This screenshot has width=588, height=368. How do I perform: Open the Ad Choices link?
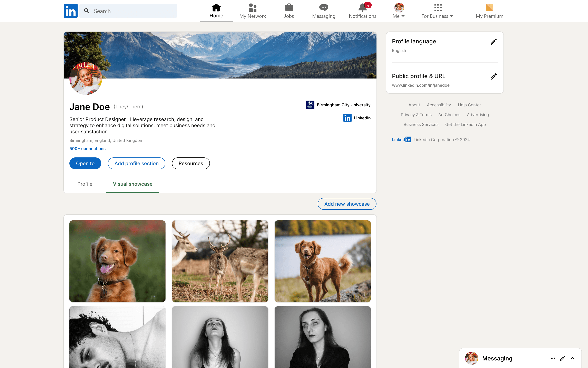449,115
